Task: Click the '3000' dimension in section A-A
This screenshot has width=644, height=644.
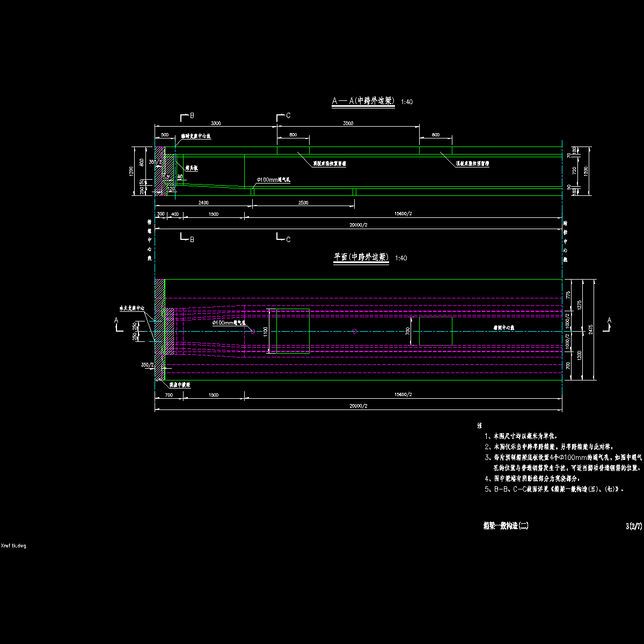Action: tap(215, 123)
